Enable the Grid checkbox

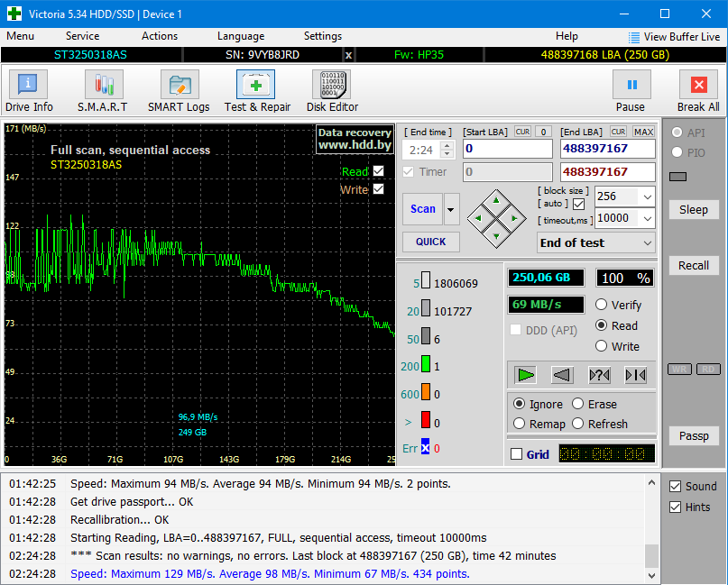516,454
